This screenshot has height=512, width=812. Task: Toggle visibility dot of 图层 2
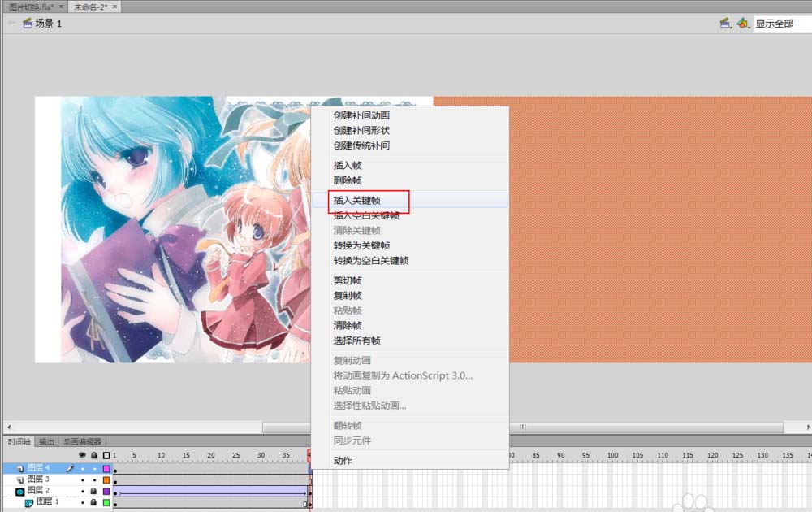(82, 491)
